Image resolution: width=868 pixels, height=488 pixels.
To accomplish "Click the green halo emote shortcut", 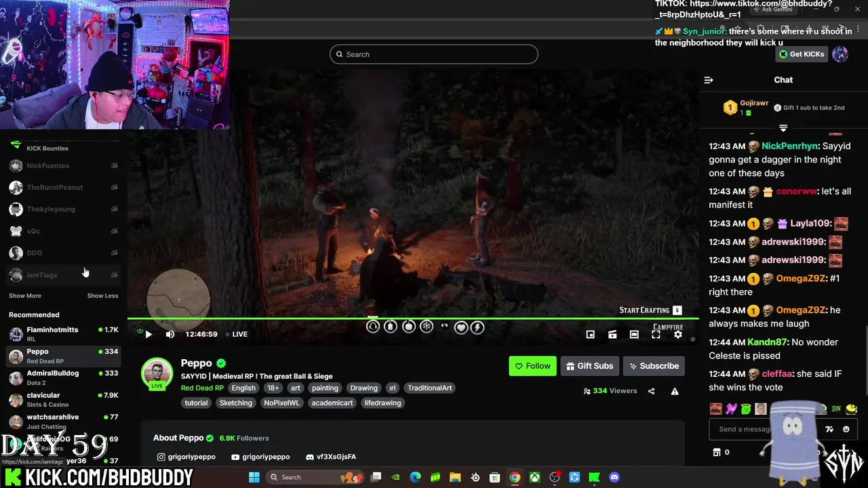I will (x=746, y=409).
